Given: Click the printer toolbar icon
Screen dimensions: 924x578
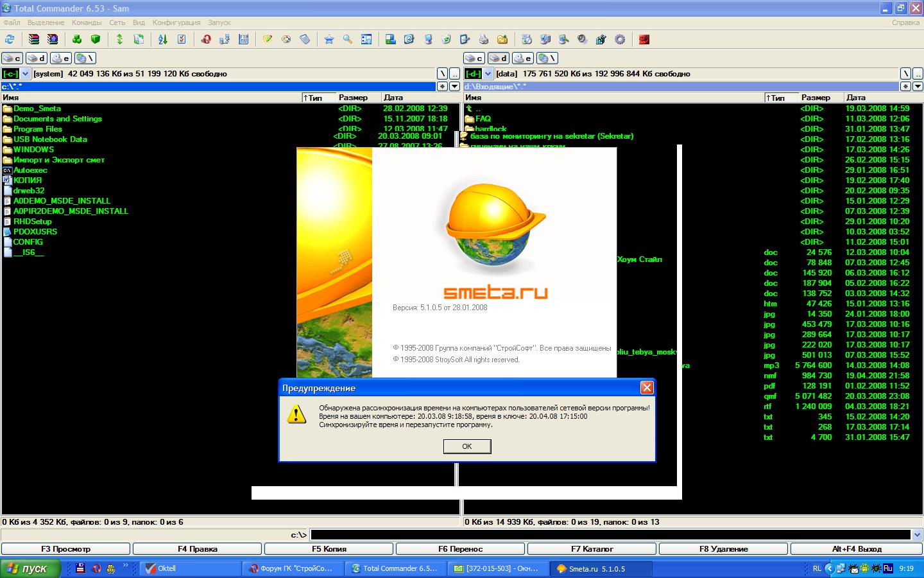Looking at the screenshot, I should (483, 39).
